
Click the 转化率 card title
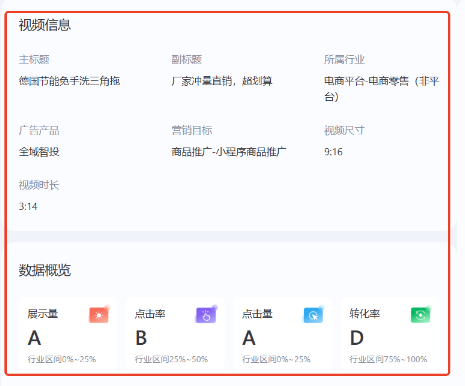pyautogui.click(x=365, y=314)
